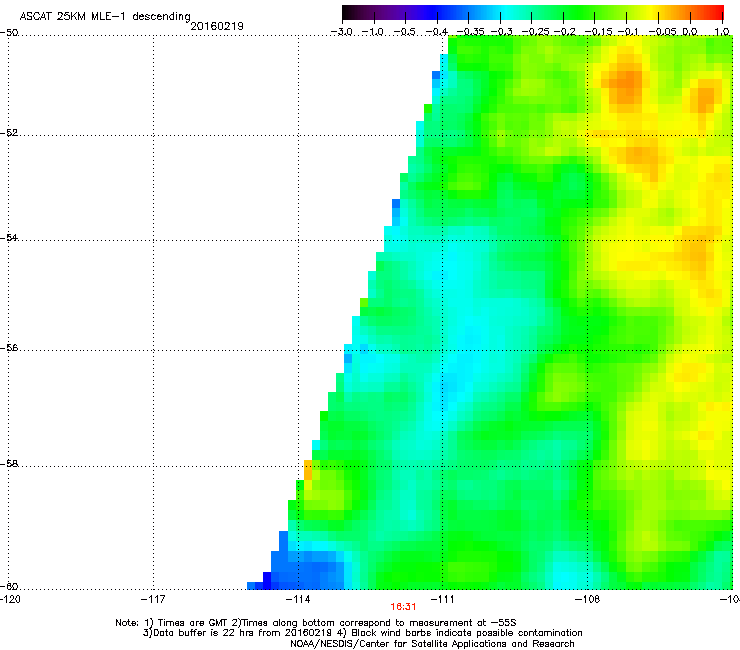Click the -117 longitude axis label
740x650 pixels.
tap(153, 599)
